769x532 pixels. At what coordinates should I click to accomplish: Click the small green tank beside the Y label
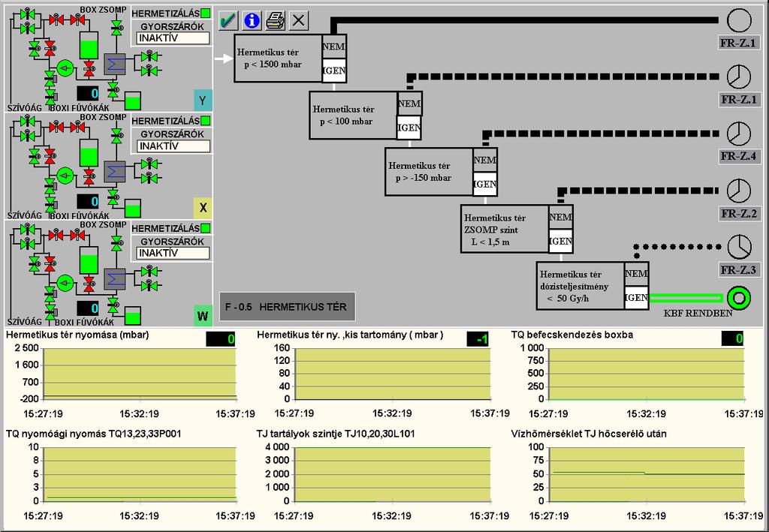[x=132, y=101]
